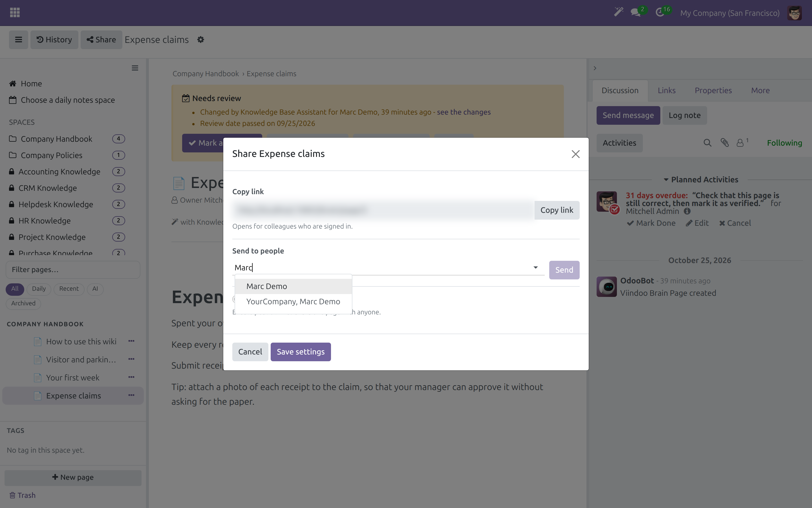
Task: Click the sidebar list menu icon above Home
Action: click(135, 68)
